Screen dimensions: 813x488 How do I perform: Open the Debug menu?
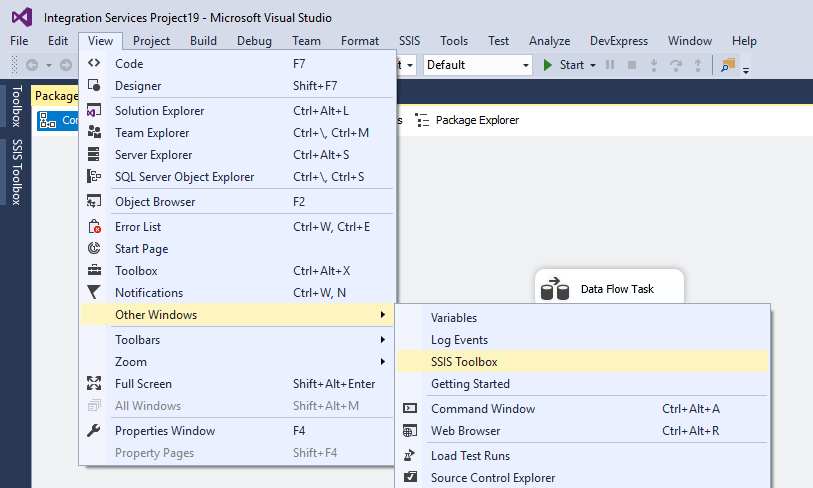pyautogui.click(x=255, y=41)
